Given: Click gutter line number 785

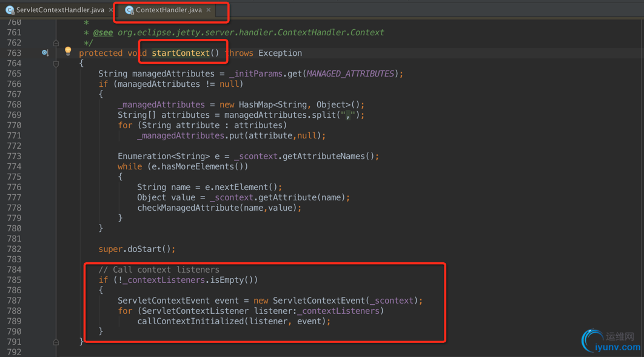Looking at the screenshot, I should coord(14,280).
